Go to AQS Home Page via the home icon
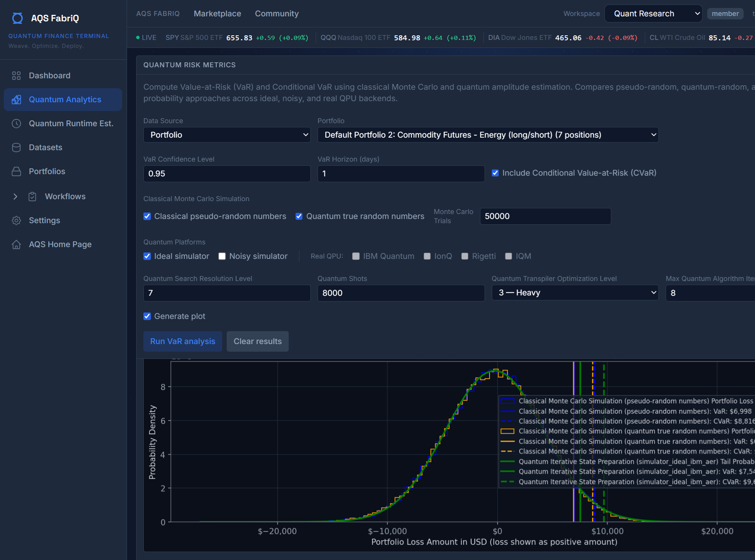The height and width of the screenshot is (560, 755). pos(16,244)
